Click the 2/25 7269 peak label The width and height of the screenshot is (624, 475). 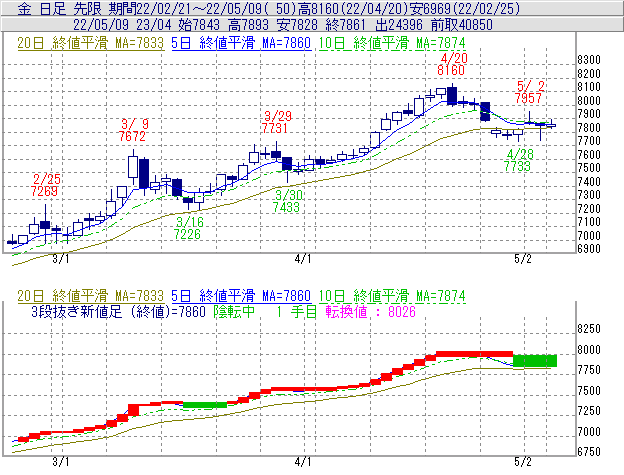tap(45, 185)
